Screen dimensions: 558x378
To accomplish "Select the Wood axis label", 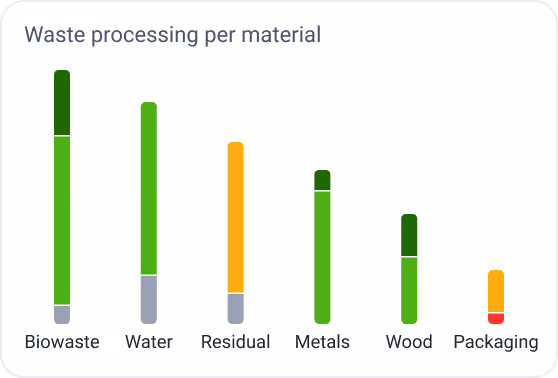I will click(409, 342).
